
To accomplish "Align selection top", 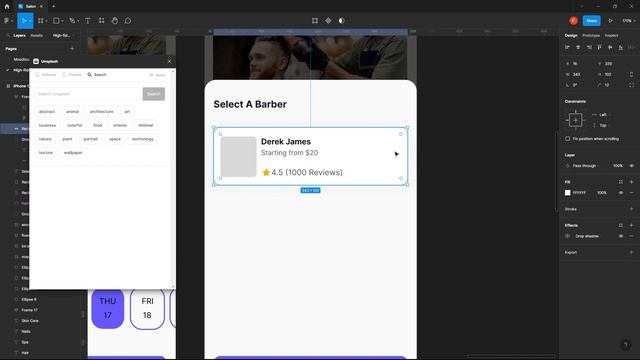I will point(599,48).
